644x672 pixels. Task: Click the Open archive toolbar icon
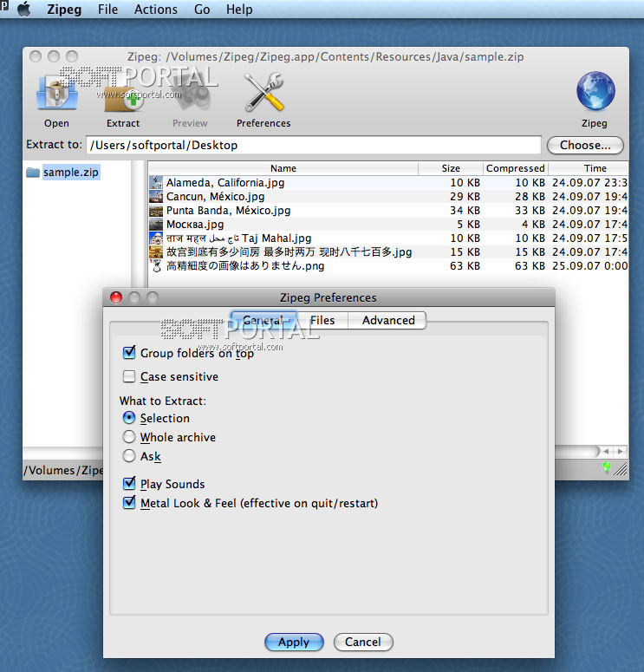(56, 93)
